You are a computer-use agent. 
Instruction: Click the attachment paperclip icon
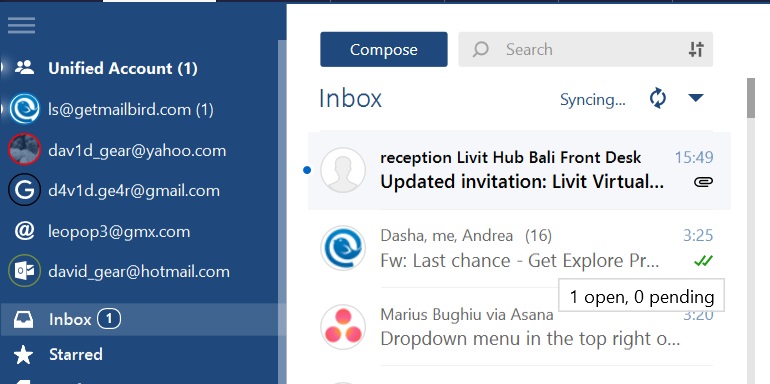pyautogui.click(x=703, y=182)
